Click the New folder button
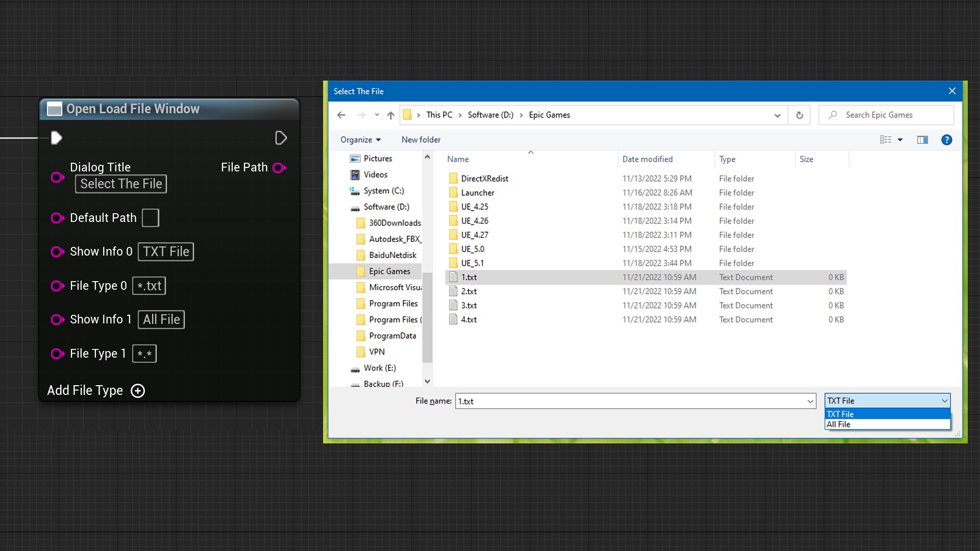 point(421,139)
